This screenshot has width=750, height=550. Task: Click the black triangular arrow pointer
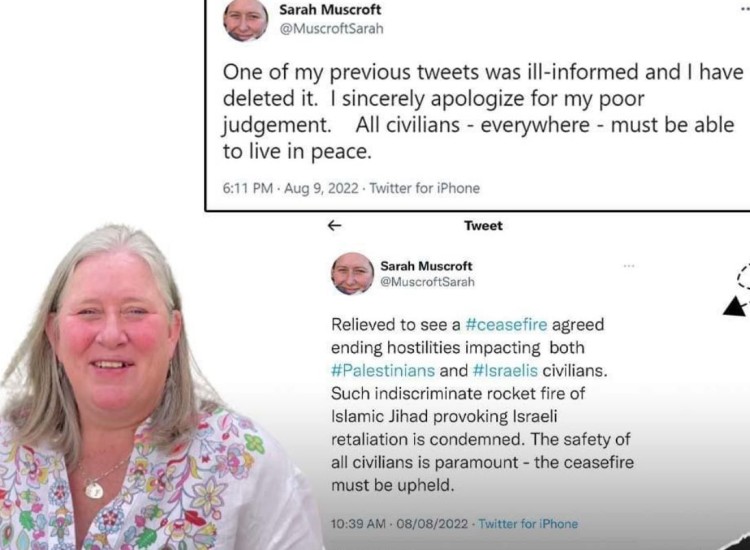[736, 306]
